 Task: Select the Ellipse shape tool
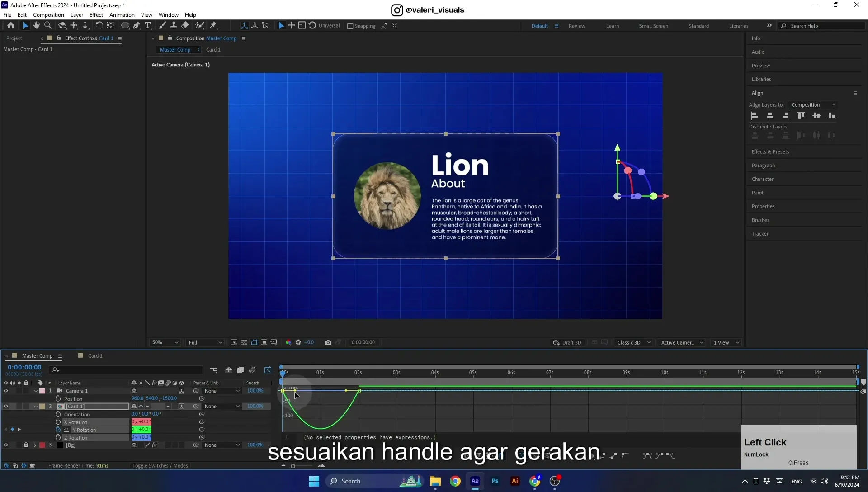[125, 26]
